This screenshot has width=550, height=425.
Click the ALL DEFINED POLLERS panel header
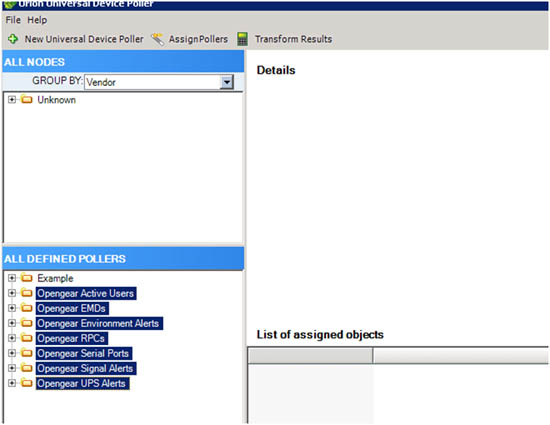pyautogui.click(x=123, y=258)
